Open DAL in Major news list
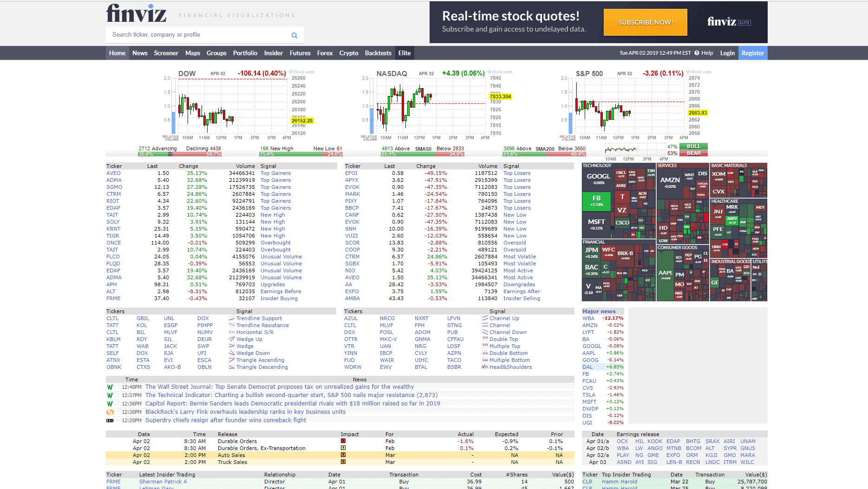The image size is (868, 489). [587, 367]
